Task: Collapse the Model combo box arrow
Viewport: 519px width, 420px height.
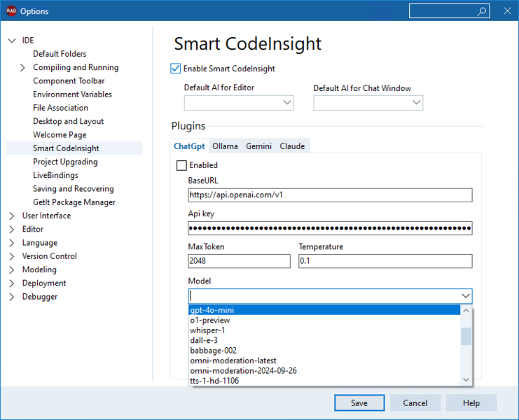Action: click(466, 296)
